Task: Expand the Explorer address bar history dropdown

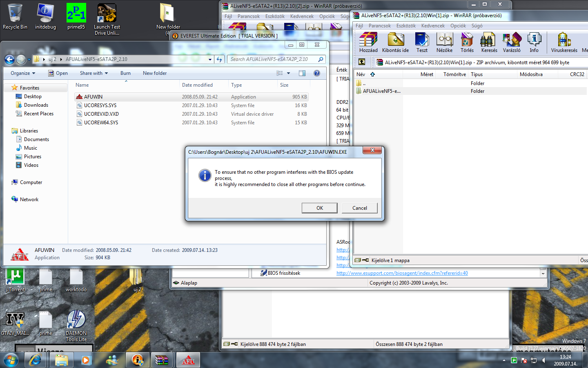Action: (x=210, y=59)
